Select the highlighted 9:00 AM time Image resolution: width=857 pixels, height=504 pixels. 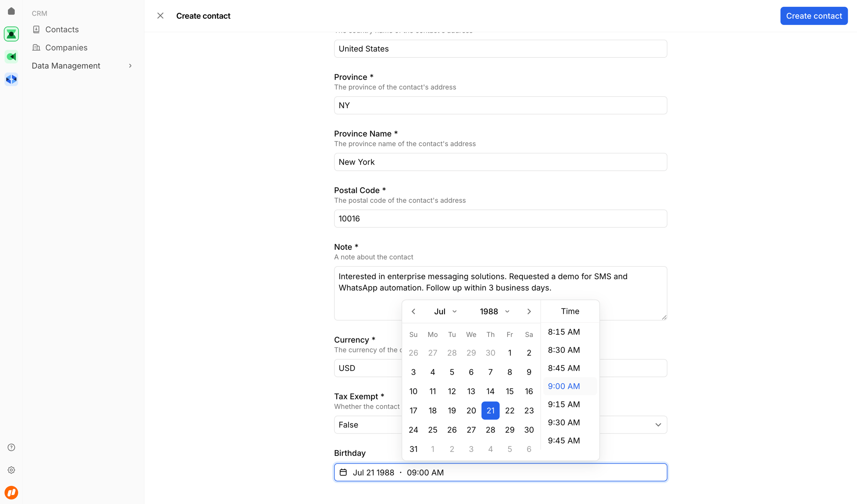[570, 386]
